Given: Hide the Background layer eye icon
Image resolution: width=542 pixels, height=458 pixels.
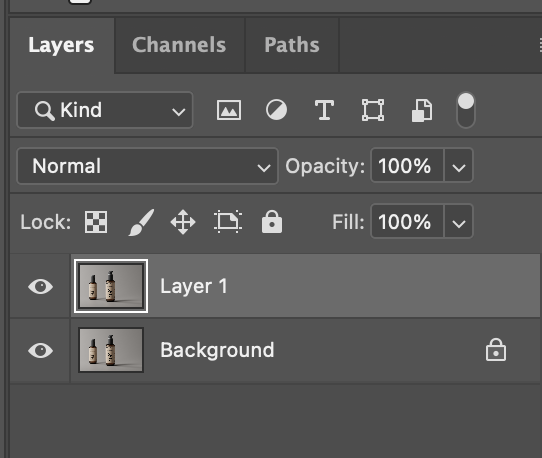Looking at the screenshot, I should pos(40,350).
